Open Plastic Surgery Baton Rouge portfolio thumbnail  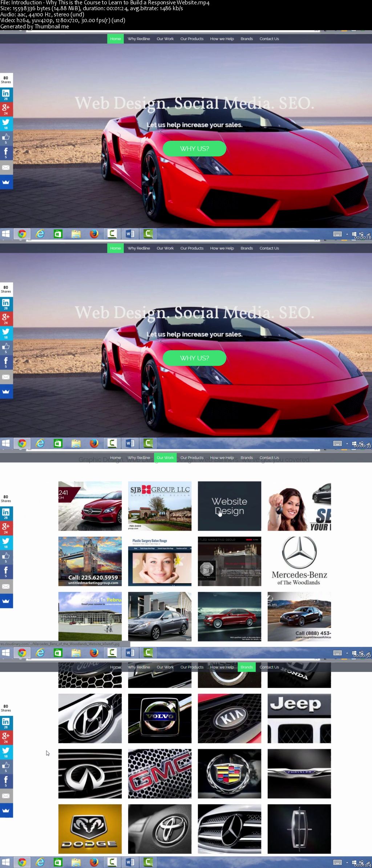point(160,561)
